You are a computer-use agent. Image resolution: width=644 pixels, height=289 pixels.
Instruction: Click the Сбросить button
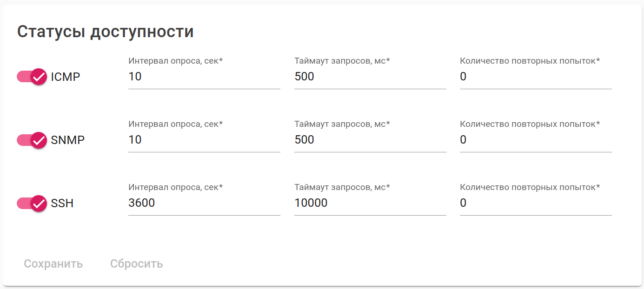136,264
